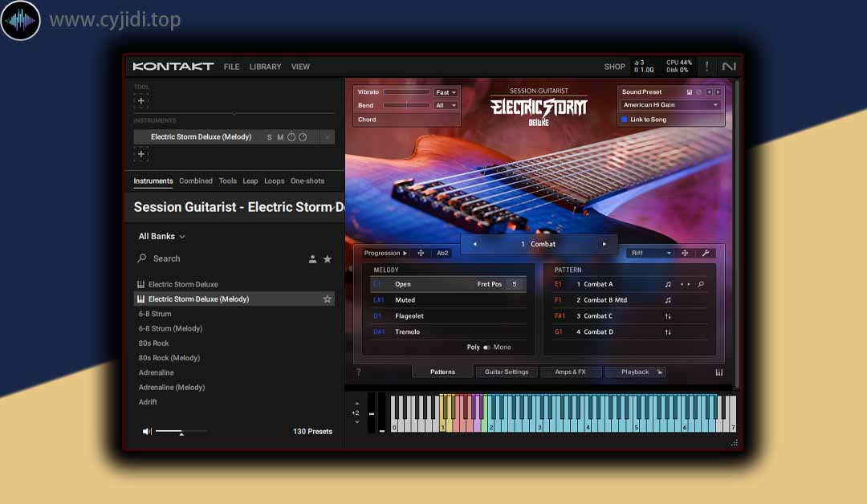Open the Guitar Settings tab
The image size is (867, 504).
tap(507, 372)
